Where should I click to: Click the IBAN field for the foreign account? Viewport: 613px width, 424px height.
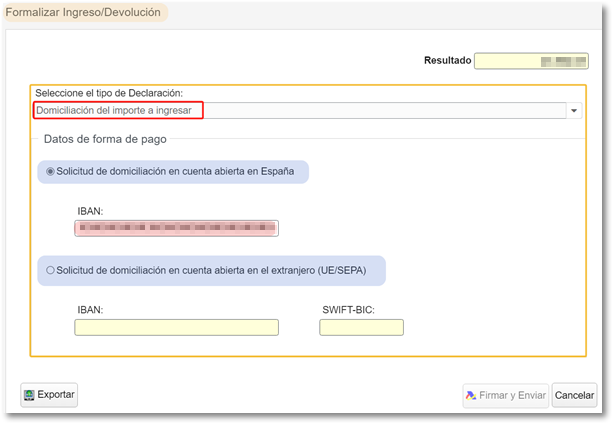177,327
